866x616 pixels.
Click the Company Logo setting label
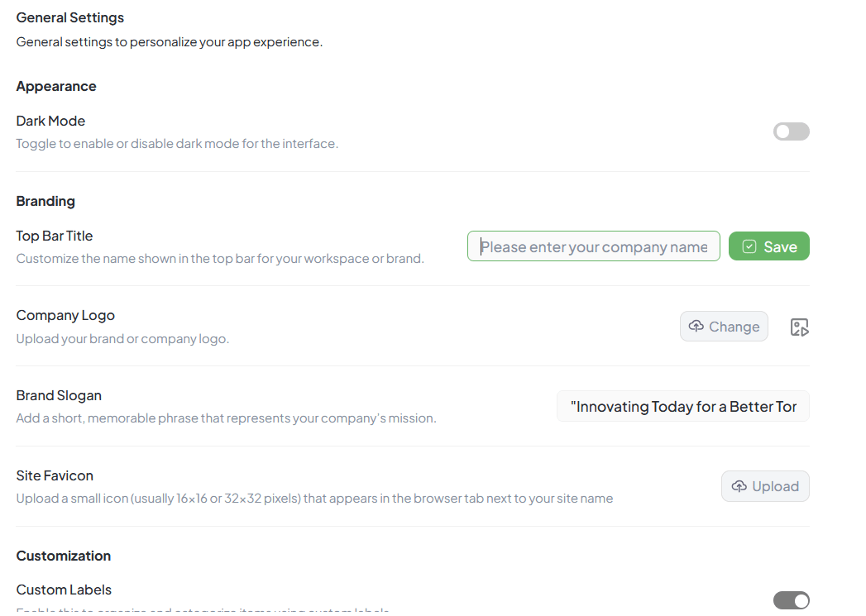65,315
